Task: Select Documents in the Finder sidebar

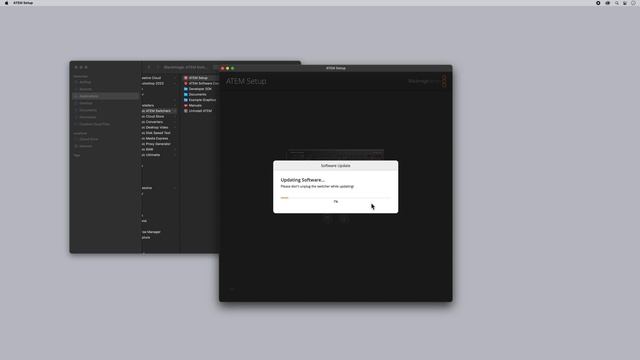Action: (x=105, y=110)
